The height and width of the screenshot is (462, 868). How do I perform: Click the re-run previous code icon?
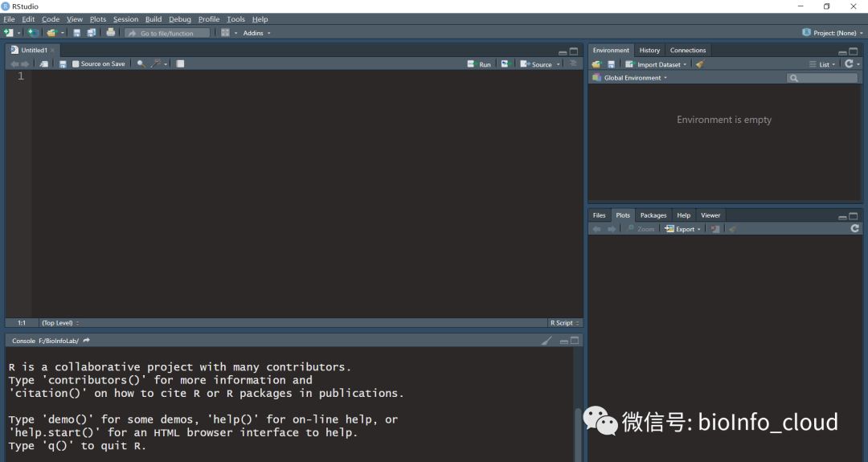coord(505,64)
